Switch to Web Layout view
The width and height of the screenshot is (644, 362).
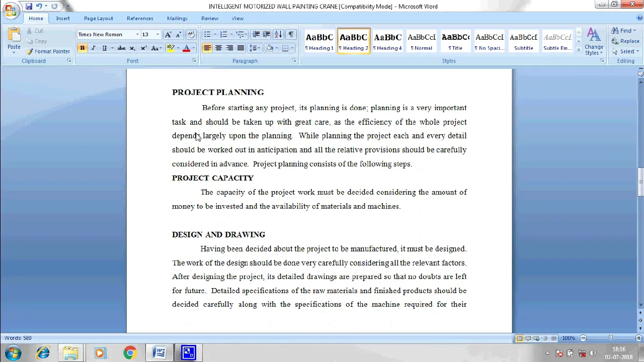pyautogui.click(x=536, y=338)
